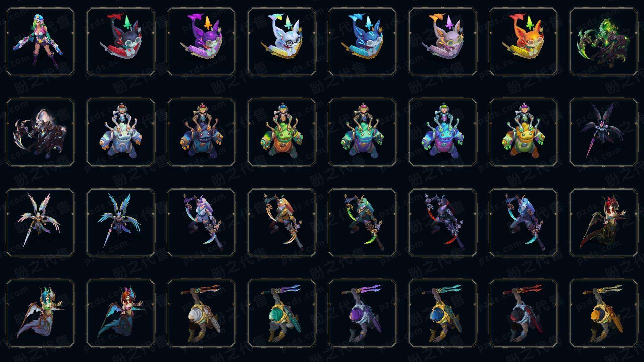The image size is (644, 362).
Task: Choose the golden yellow Master Yi chroma
Action: (604, 313)
